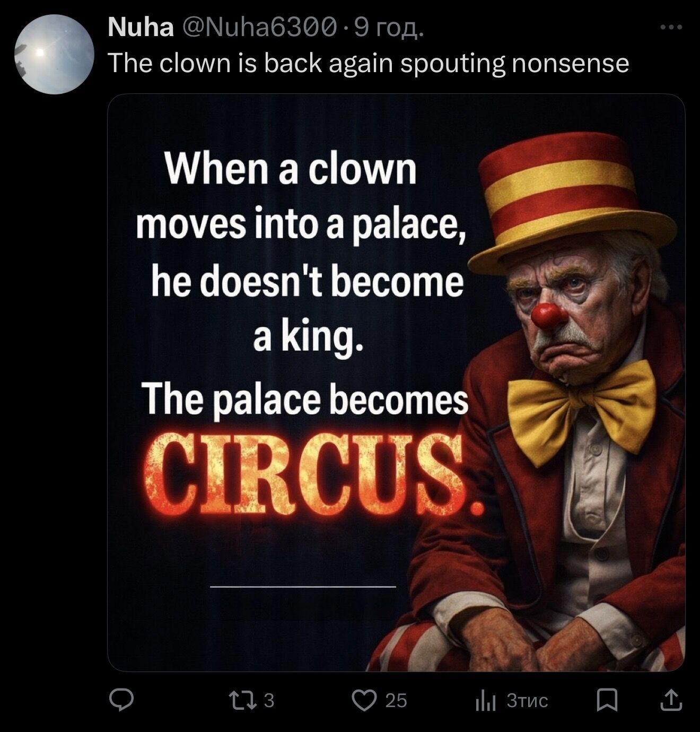Repost the tweet using the retweet icon
This screenshot has height=732, width=700.
coord(249,700)
